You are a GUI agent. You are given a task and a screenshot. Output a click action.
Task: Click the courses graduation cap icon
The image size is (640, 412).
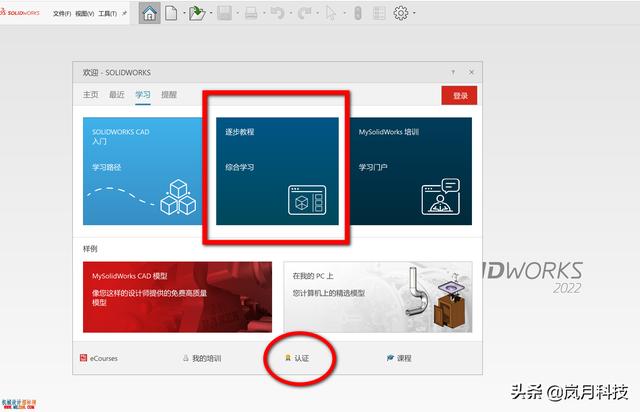pyautogui.click(x=390, y=358)
